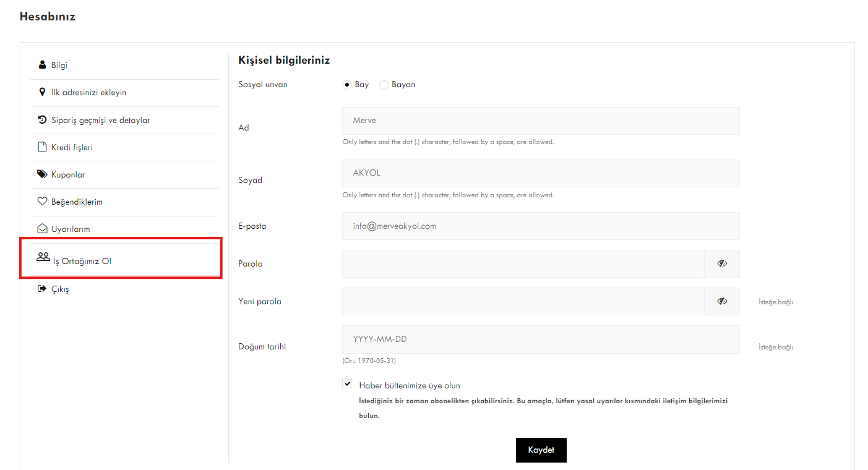Reveal the Yeni parola field text

tap(721, 301)
